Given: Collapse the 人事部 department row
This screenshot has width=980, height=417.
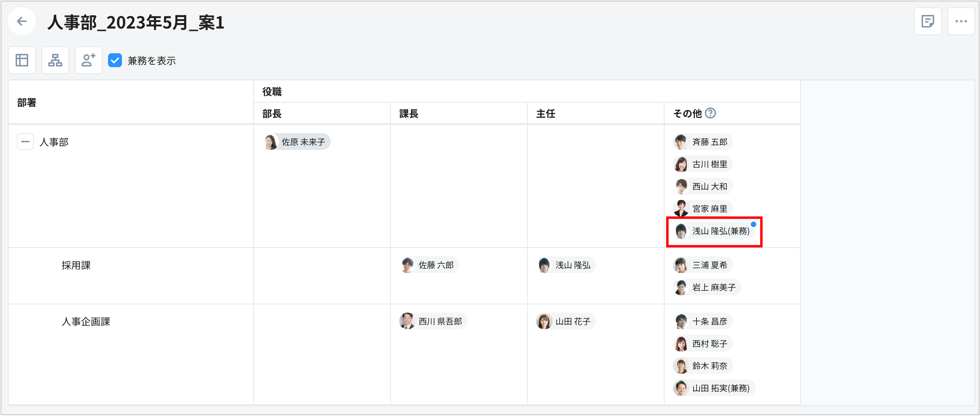Looking at the screenshot, I should 25,142.
